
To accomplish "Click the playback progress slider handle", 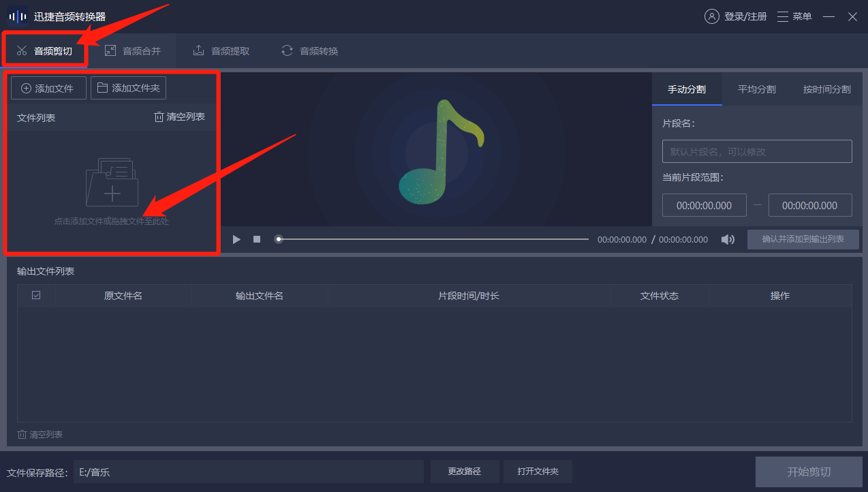I will click(x=279, y=239).
